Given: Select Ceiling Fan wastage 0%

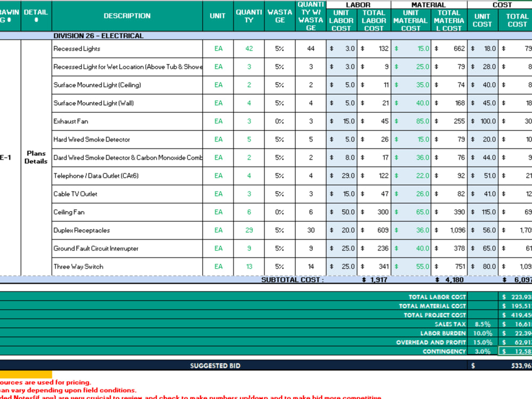Looking at the screenshot, I should coord(280,212).
